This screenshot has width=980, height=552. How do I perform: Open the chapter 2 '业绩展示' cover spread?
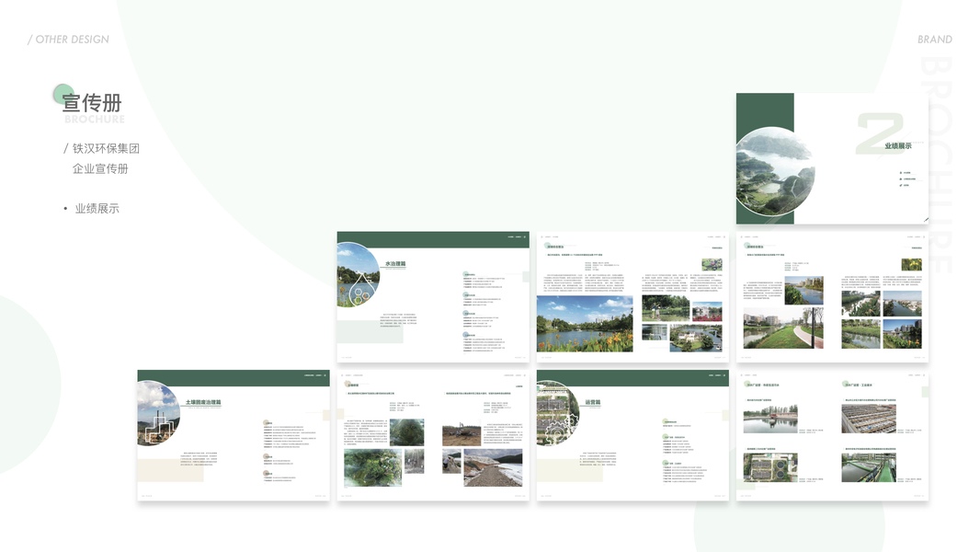832,159
